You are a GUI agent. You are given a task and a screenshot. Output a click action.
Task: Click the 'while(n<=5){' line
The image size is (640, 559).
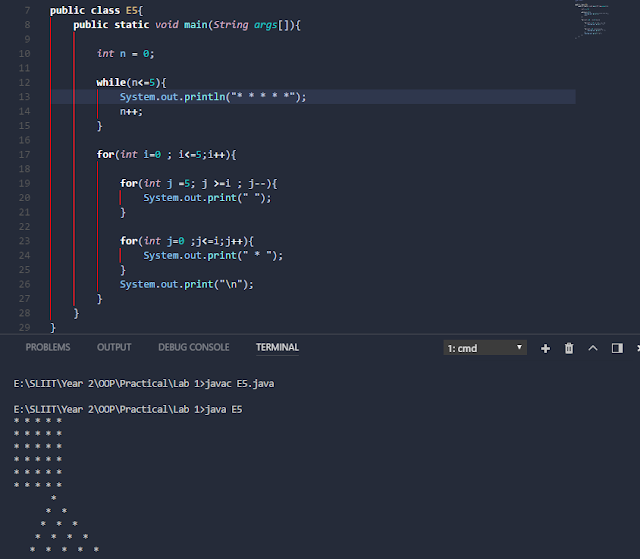(x=131, y=83)
